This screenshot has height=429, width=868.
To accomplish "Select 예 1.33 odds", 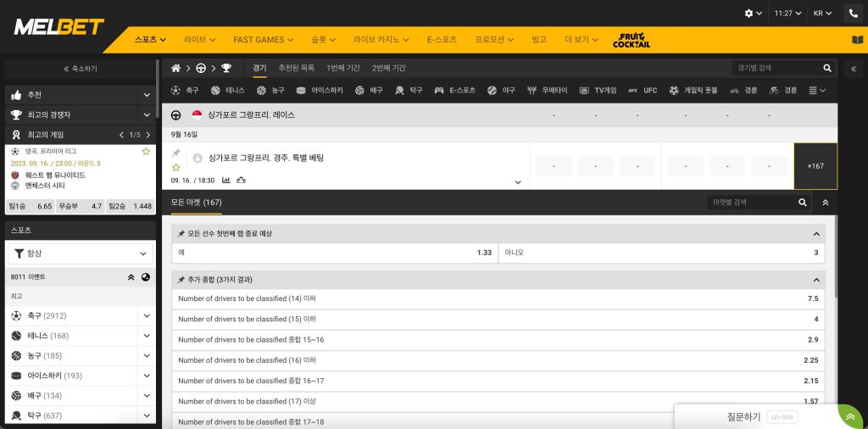I will [335, 253].
